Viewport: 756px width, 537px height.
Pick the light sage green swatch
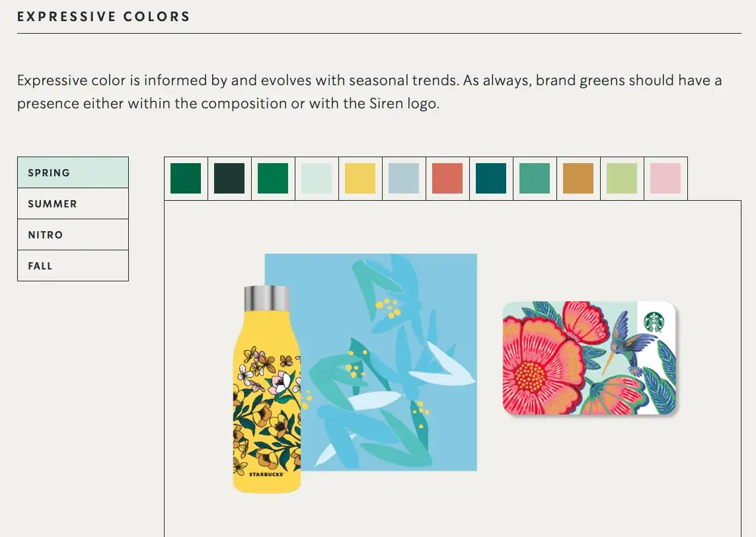(x=622, y=178)
